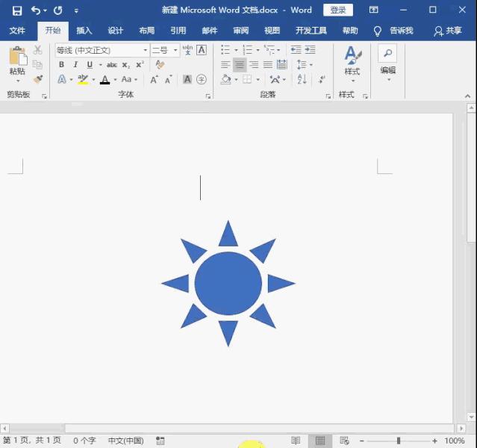Screen dimensions: 477x448
Task: Open Ribbon Display Options icon
Action: point(373,10)
